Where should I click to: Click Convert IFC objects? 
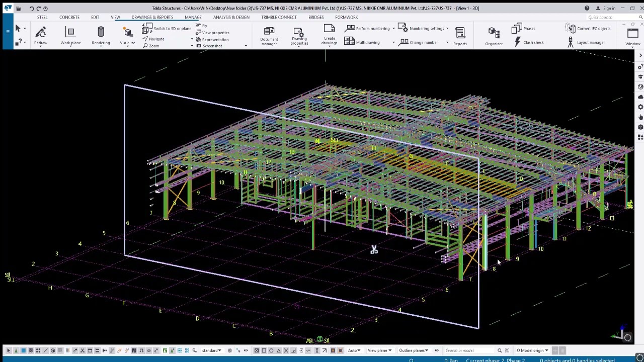[588, 29]
